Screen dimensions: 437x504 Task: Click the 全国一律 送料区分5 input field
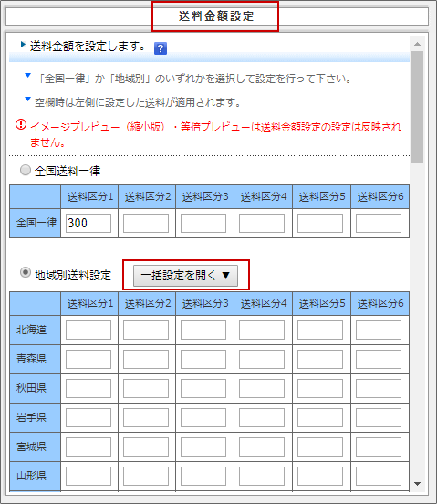[x=320, y=223]
